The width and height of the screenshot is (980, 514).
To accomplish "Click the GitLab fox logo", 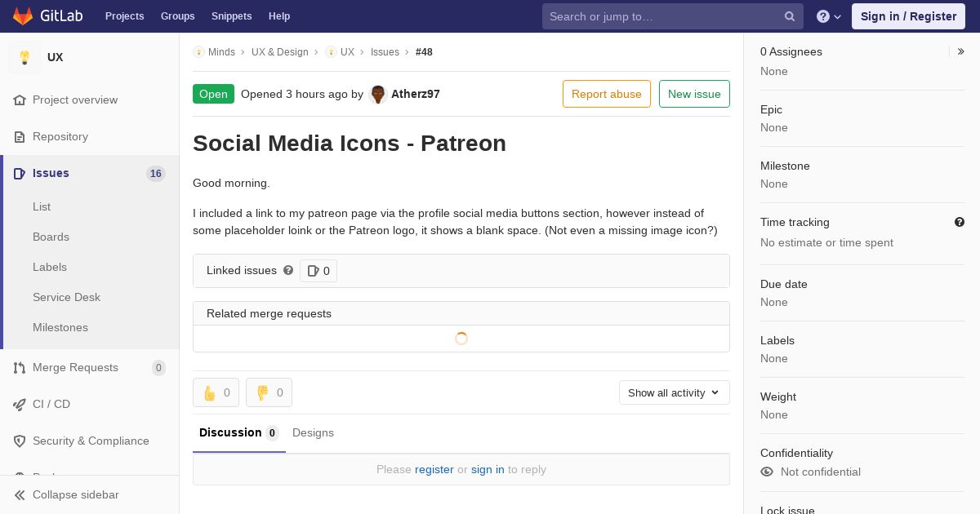I will 23,16.
